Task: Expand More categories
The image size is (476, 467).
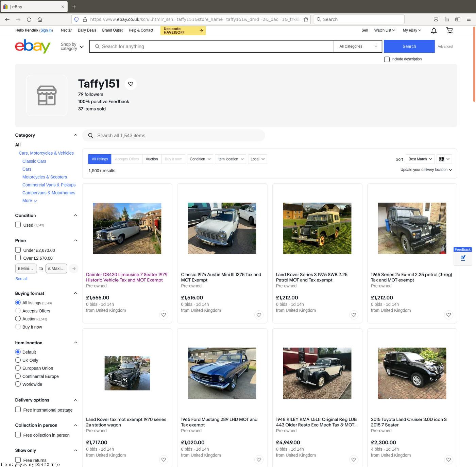Action: pyautogui.click(x=30, y=201)
